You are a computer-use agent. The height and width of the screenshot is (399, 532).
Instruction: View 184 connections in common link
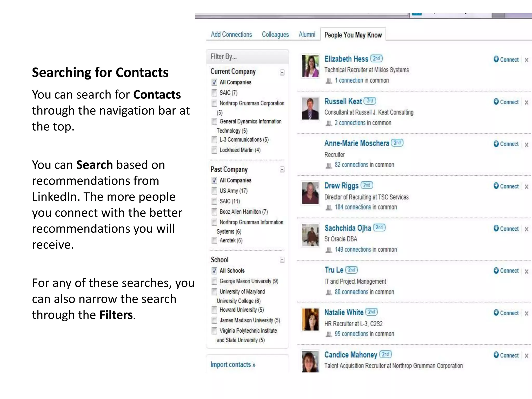click(x=353, y=207)
